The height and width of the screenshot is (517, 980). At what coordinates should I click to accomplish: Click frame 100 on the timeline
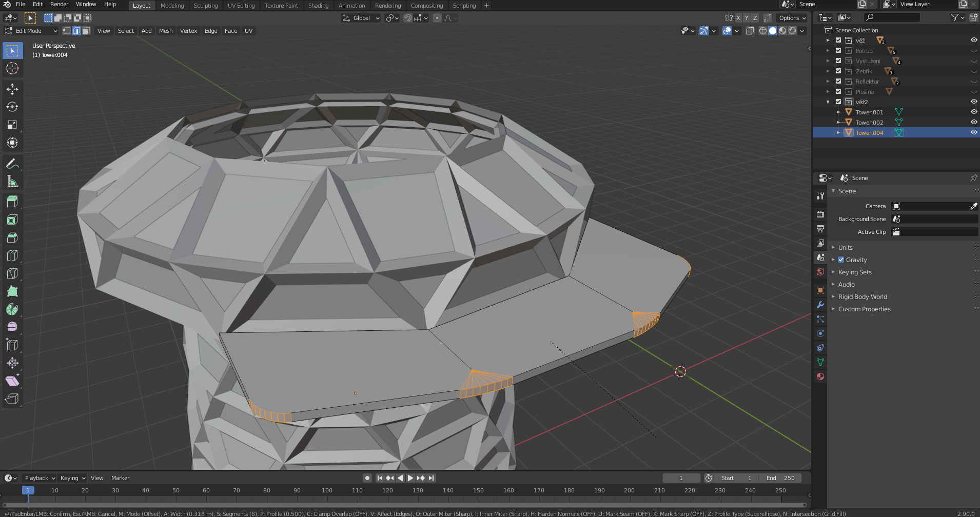click(x=327, y=491)
